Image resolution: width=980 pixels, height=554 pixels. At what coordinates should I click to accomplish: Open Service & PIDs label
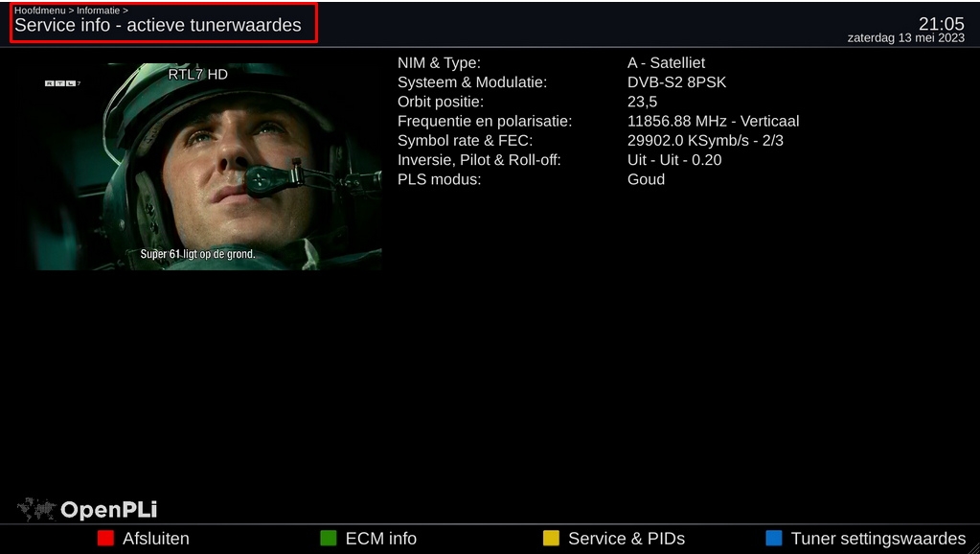[x=627, y=539]
